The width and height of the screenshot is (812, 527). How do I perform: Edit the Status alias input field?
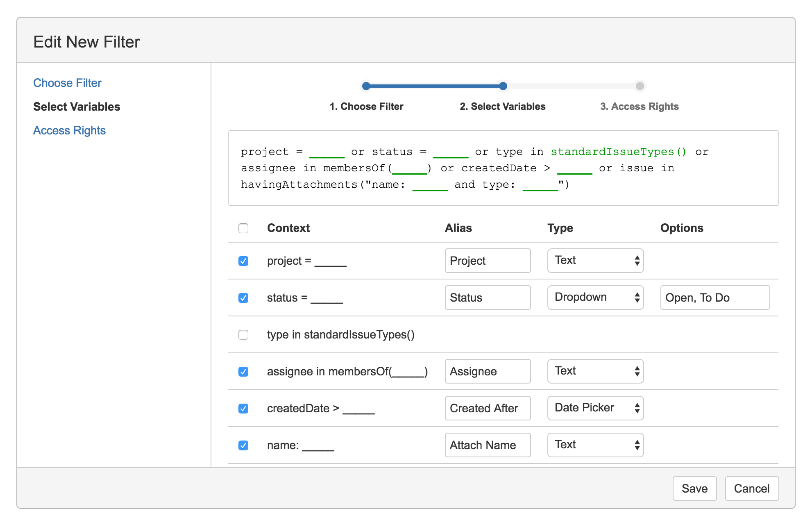pyautogui.click(x=488, y=298)
